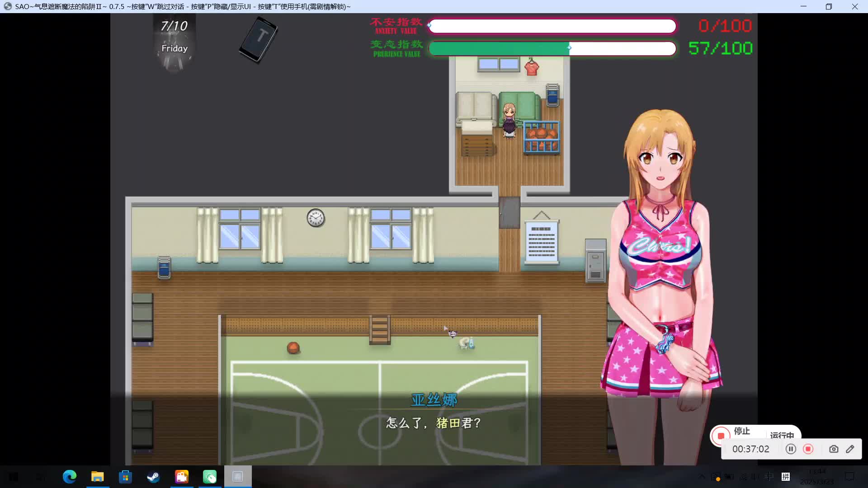
Task: Click the left gym window with curtains
Action: click(x=240, y=235)
